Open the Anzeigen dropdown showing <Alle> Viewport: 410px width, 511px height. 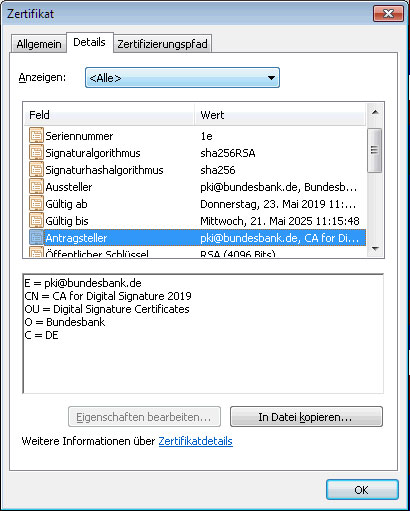[182, 78]
